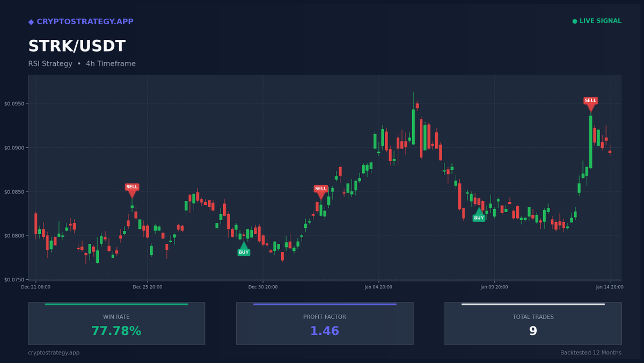Screen dimensions: 644x363
Task: Click the $0.0900 price axis label
Action: pos(14,148)
